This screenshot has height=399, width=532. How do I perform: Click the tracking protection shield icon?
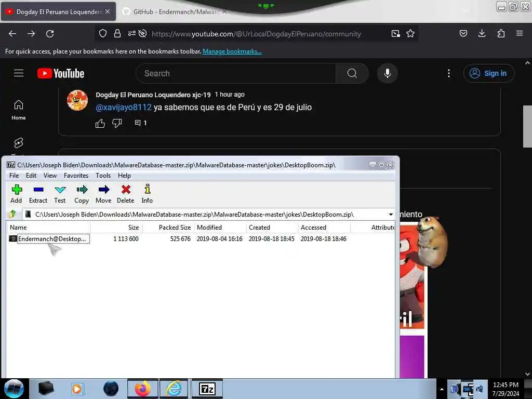pos(103,33)
